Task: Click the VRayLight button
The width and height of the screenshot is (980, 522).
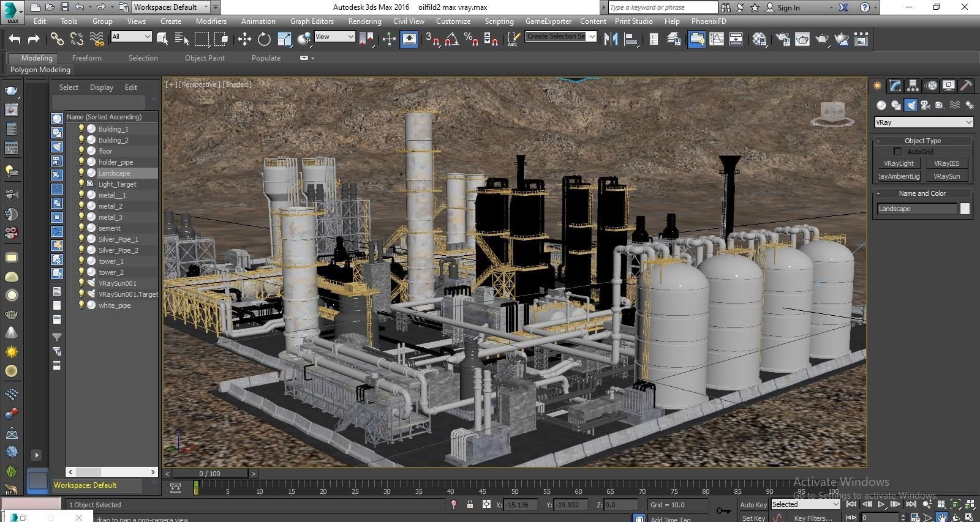Action: 899,163
